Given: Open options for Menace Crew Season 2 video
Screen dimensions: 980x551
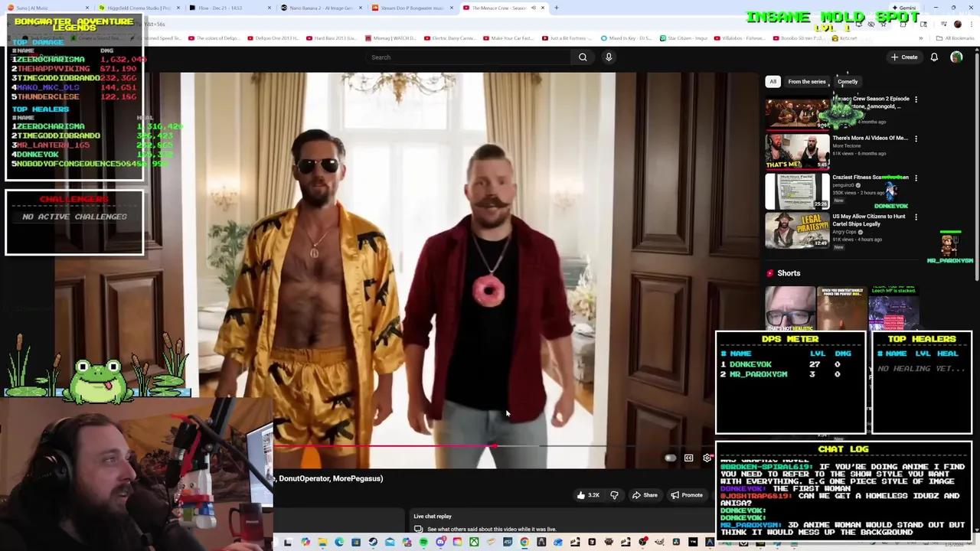Looking at the screenshot, I should 916,99.
